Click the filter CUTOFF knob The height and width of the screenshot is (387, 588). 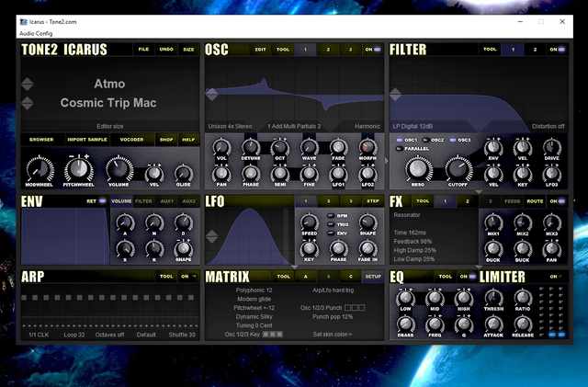[458, 168]
